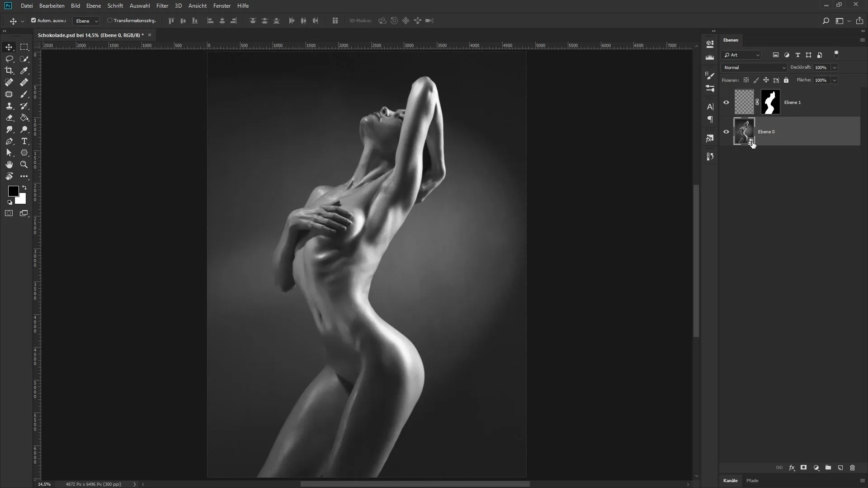Click the background color swatch
Screen dimensions: 868x488
[22, 200]
